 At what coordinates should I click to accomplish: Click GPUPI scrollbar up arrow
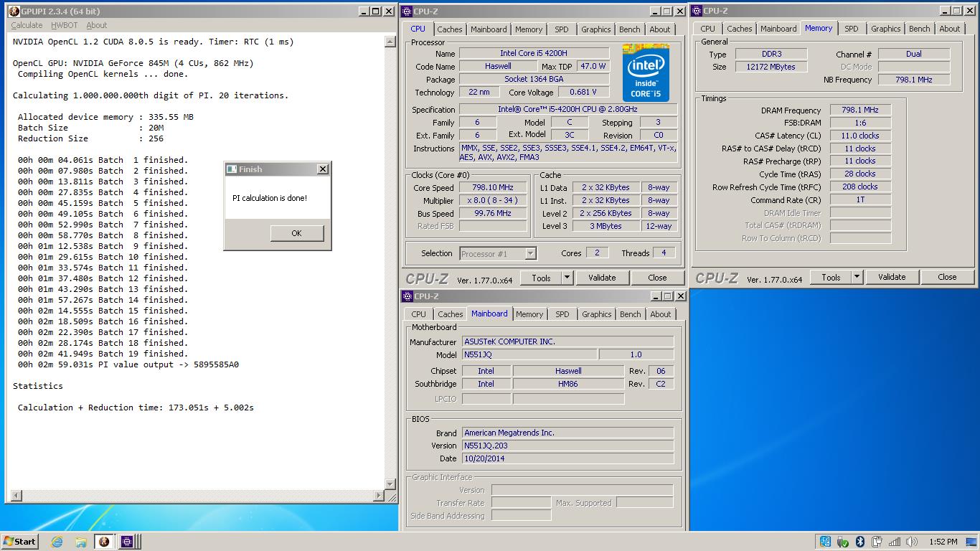tap(390, 42)
